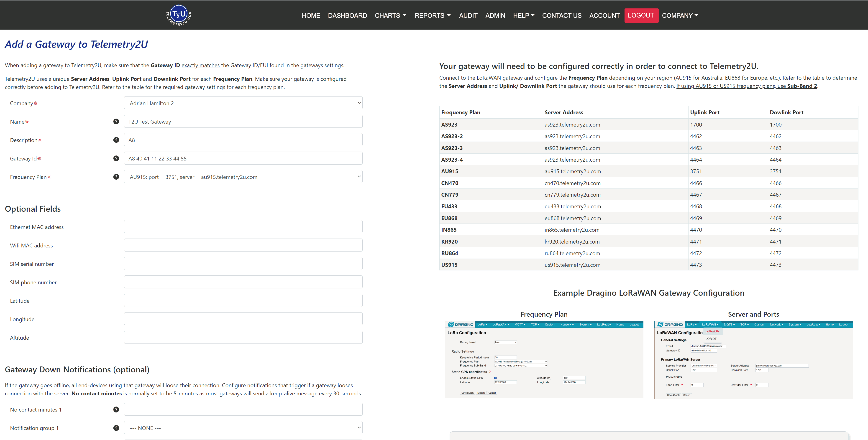Click the Dowlink Port column header
868x440 pixels.
coord(786,112)
